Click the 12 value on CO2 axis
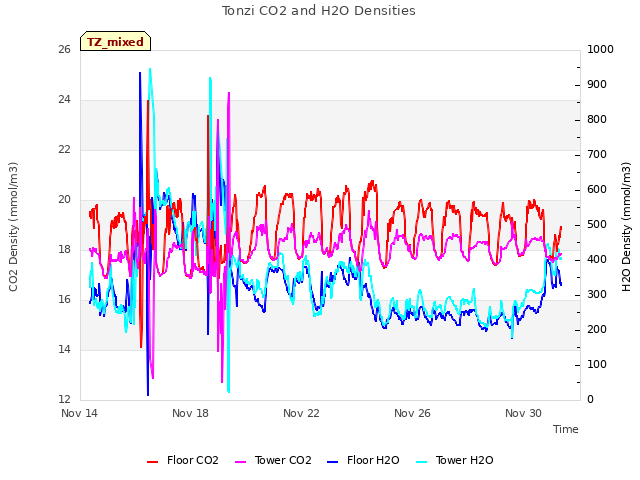This screenshot has width=640, height=480. click(x=64, y=400)
